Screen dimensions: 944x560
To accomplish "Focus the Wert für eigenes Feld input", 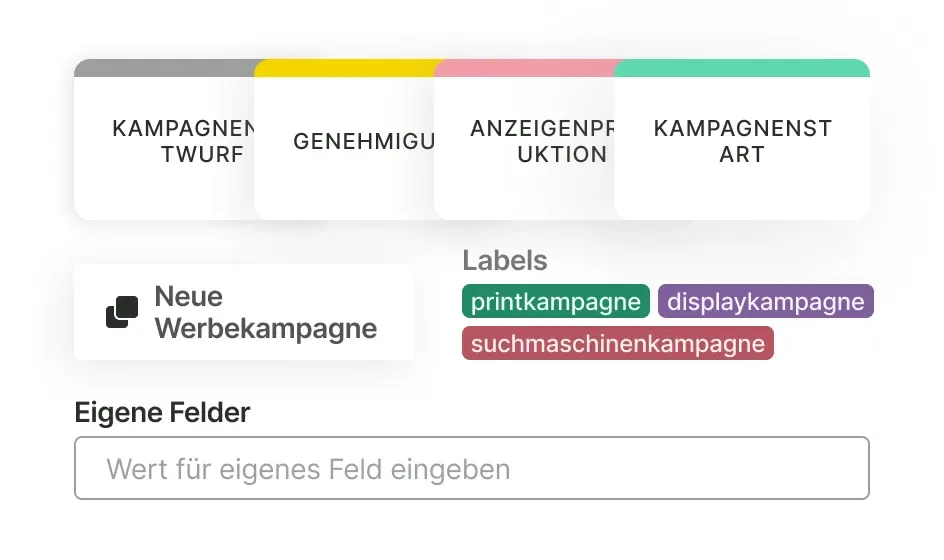I will [471, 468].
